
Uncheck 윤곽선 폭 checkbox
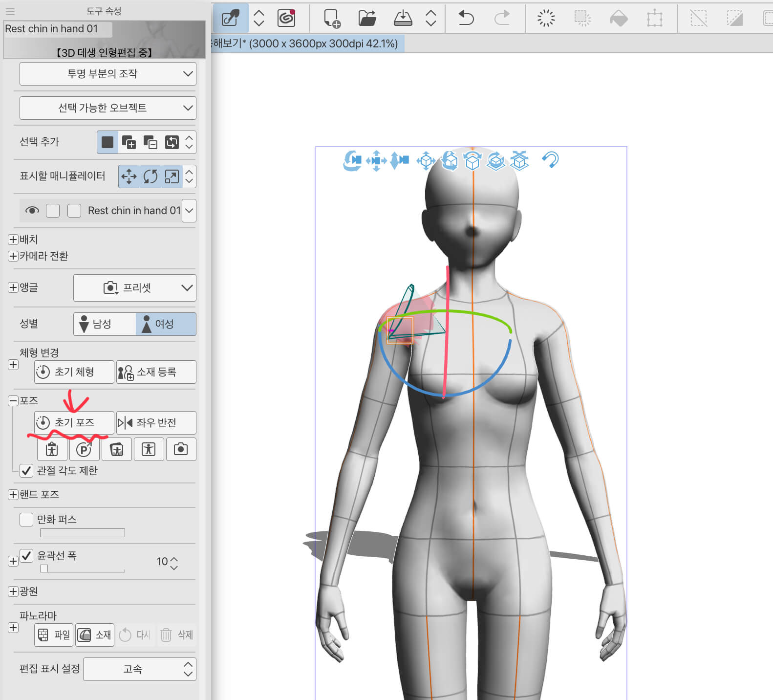26,556
